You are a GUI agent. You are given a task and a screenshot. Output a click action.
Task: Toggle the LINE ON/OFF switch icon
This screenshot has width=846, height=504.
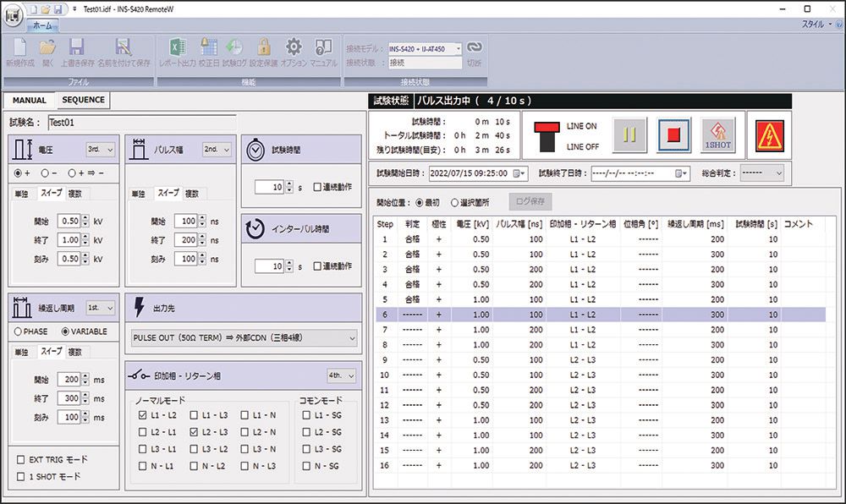point(547,136)
